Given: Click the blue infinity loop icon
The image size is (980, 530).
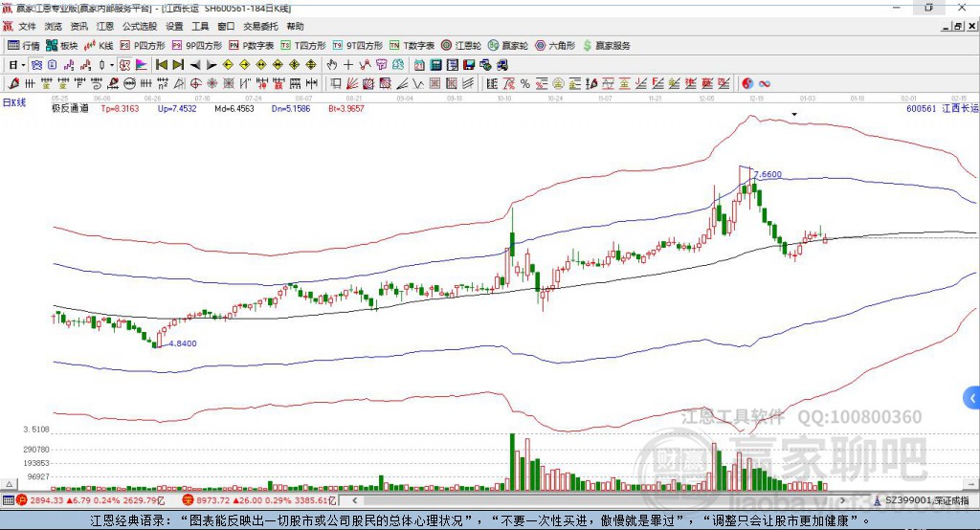Looking at the screenshot, I should (x=765, y=83).
